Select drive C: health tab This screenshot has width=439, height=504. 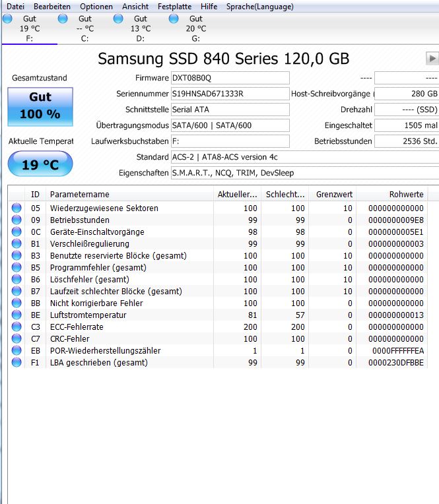pos(85,28)
